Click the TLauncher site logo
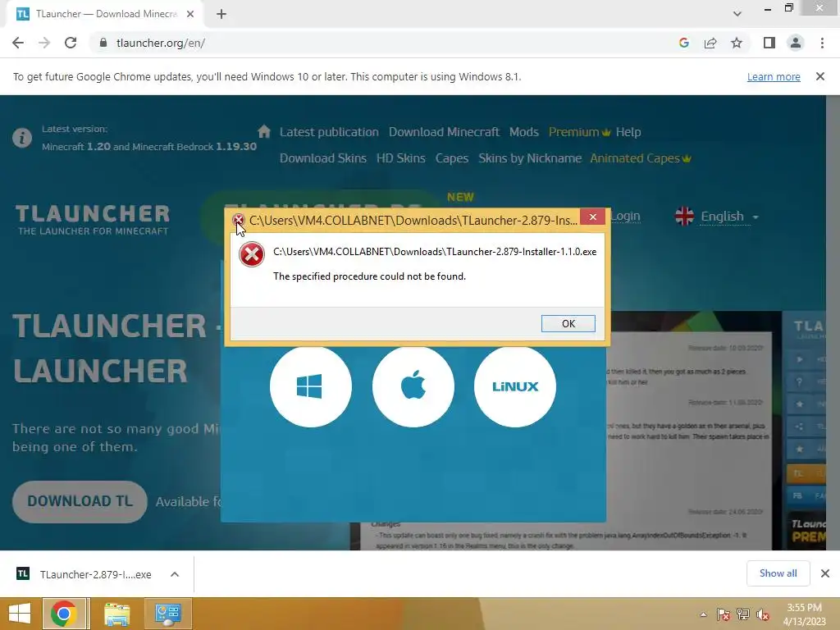This screenshot has height=630, width=840. [x=93, y=220]
